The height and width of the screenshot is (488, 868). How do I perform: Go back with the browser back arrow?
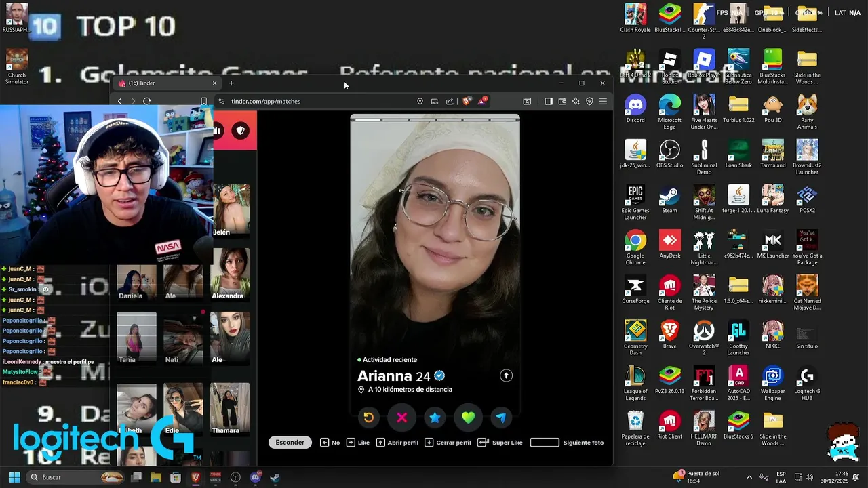120,101
